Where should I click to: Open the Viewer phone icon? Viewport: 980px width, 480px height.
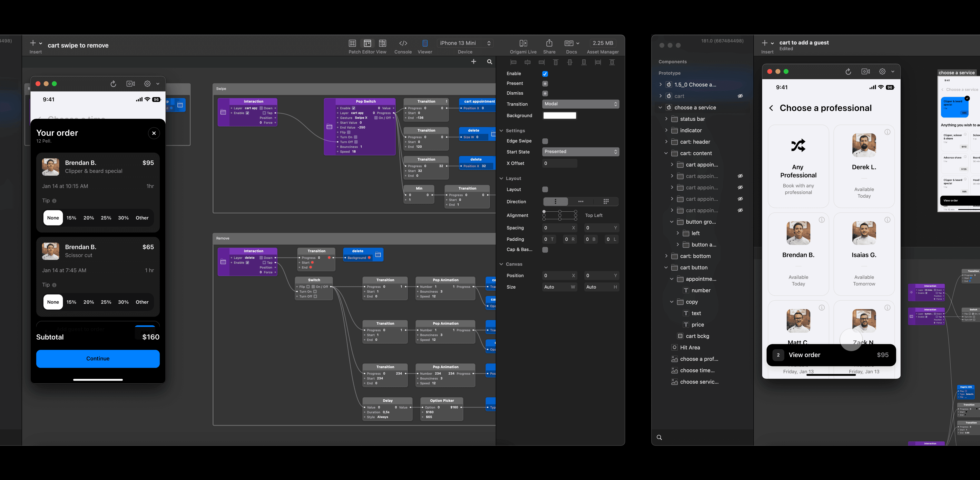click(425, 43)
